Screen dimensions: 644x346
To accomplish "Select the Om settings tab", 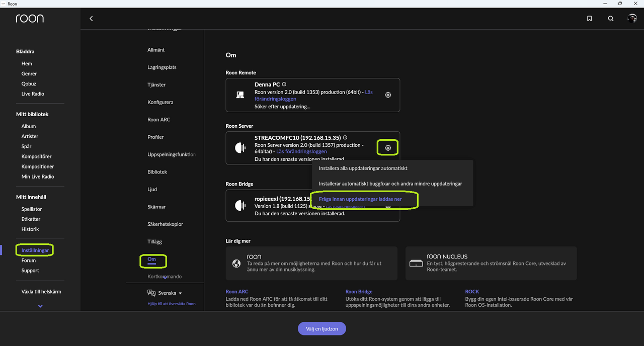I will [x=151, y=259].
